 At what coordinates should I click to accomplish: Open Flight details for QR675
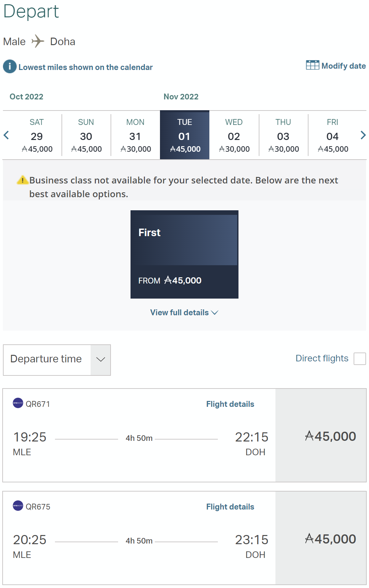(230, 506)
